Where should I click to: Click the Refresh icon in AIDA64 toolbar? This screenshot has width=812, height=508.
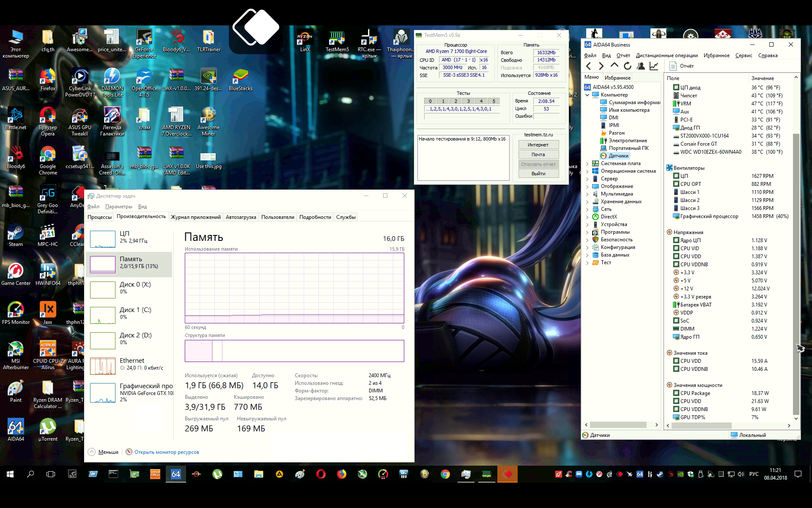pyautogui.click(x=628, y=66)
